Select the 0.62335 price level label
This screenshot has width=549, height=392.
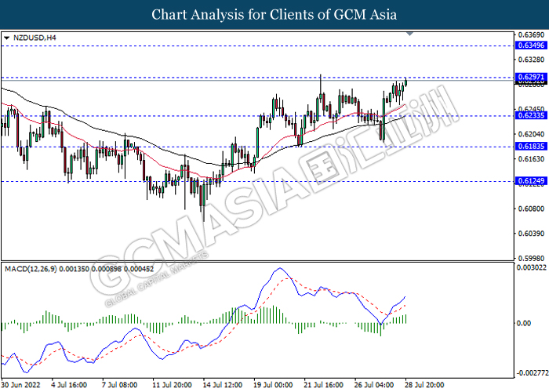point(531,115)
